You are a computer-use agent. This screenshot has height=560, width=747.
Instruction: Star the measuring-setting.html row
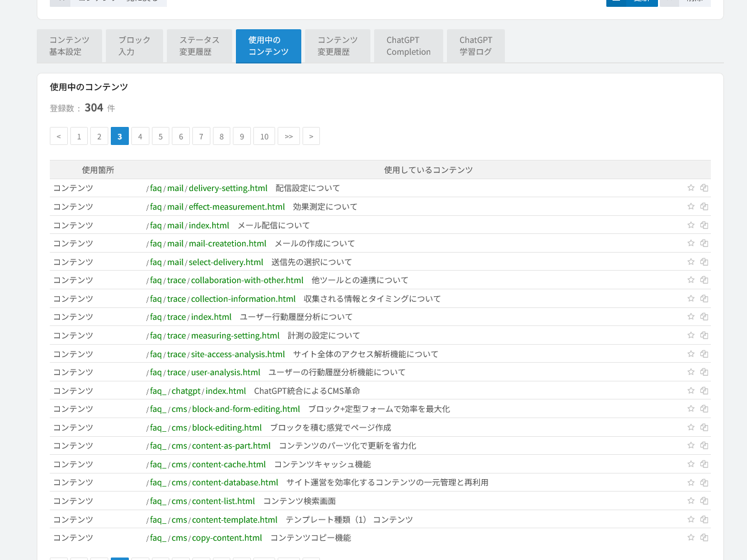[691, 335]
